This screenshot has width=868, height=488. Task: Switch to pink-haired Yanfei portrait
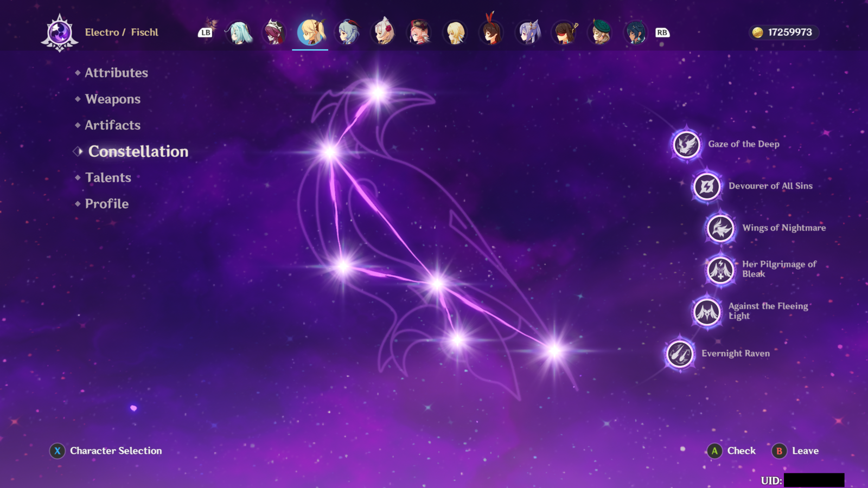(419, 33)
